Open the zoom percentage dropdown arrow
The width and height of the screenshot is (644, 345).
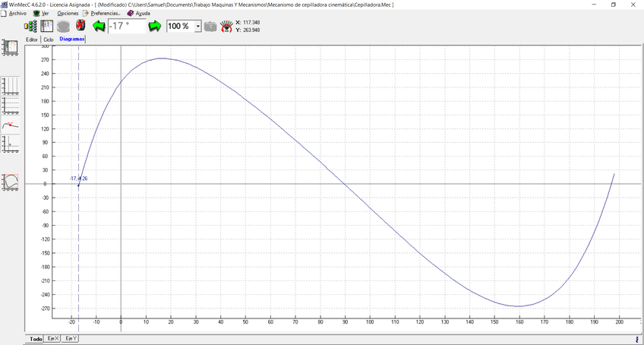click(198, 27)
